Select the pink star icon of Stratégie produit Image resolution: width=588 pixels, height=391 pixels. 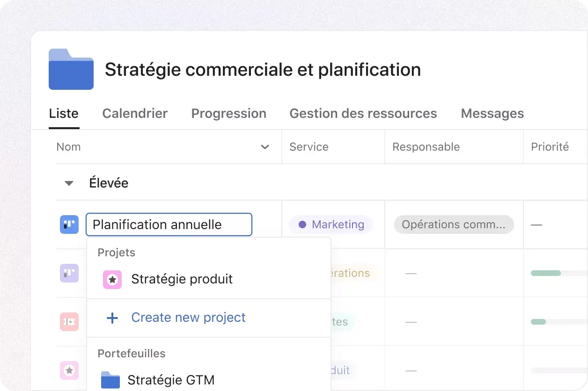pyautogui.click(x=112, y=280)
